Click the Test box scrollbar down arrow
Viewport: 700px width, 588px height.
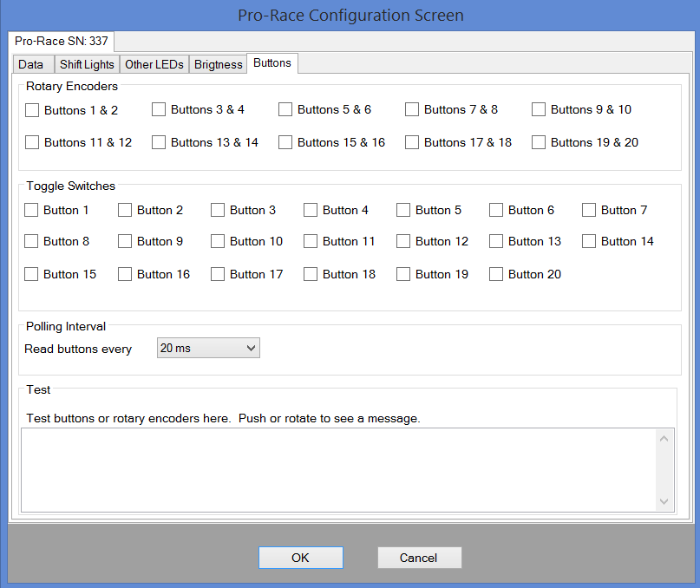tap(664, 502)
